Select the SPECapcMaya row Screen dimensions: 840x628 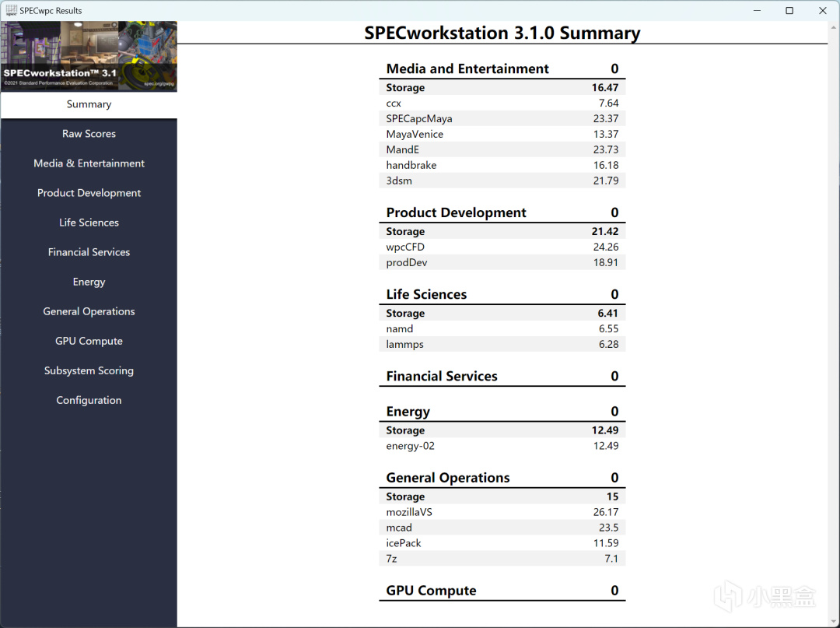pos(502,118)
